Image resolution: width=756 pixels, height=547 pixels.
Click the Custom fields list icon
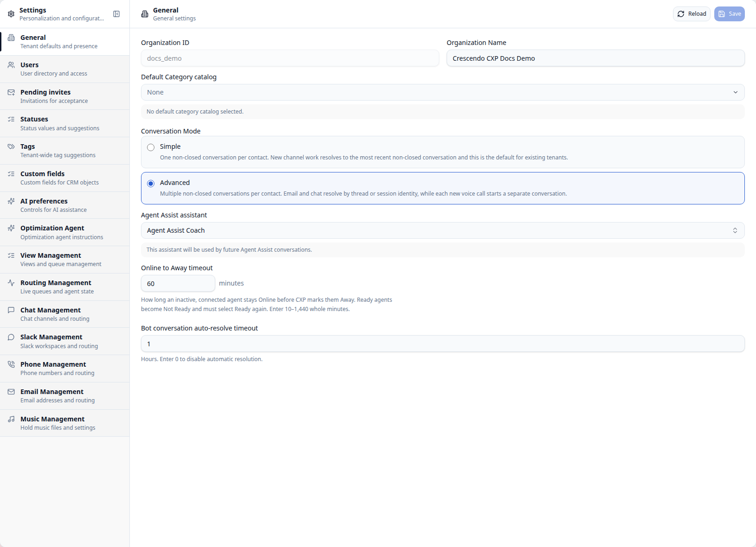tap(11, 174)
